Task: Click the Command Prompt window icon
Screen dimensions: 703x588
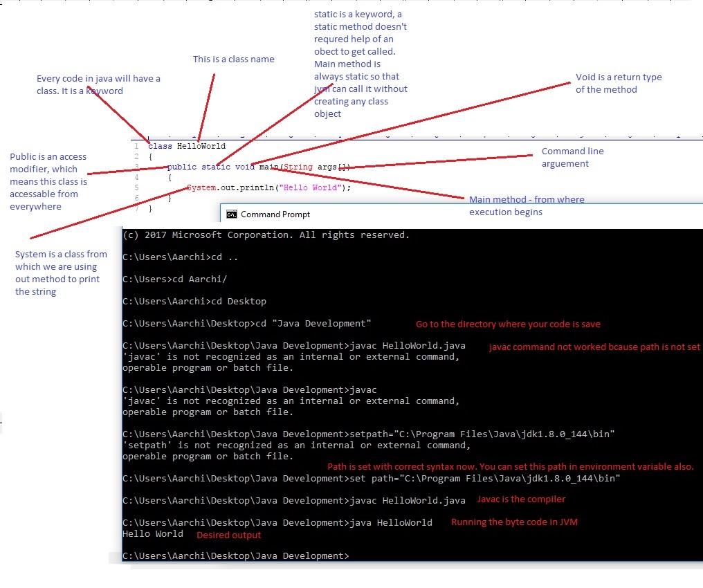Action: pyautogui.click(x=232, y=214)
